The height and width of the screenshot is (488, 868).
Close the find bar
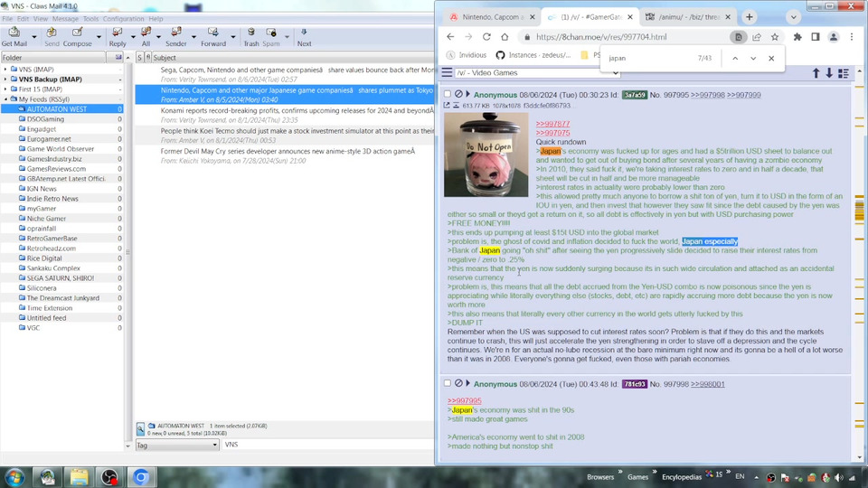click(771, 58)
